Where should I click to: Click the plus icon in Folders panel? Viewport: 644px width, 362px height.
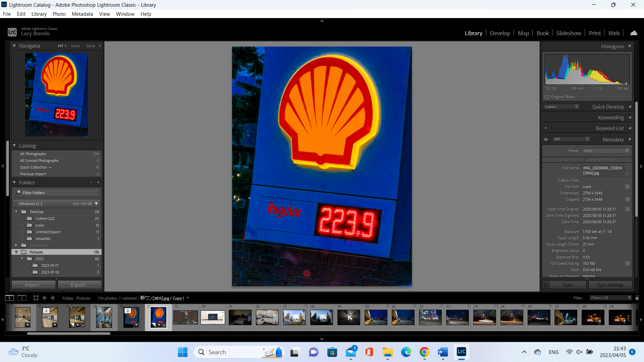pos(98,183)
